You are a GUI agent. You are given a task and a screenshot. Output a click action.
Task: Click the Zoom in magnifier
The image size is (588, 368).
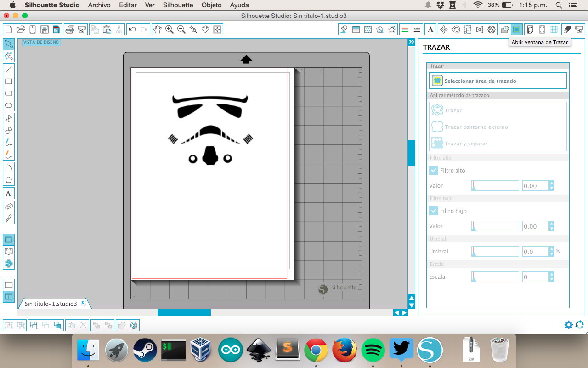[169, 29]
